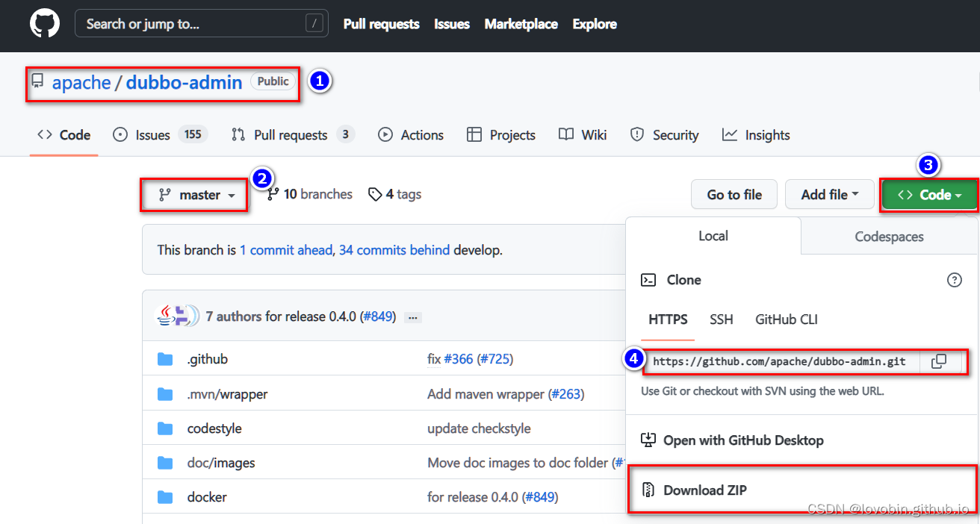
Task: Select the HTTPS clone option
Action: pyautogui.click(x=668, y=319)
